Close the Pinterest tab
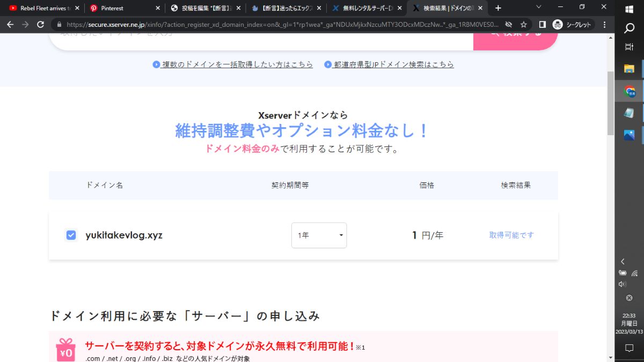This screenshot has height=362, width=644. [x=157, y=8]
